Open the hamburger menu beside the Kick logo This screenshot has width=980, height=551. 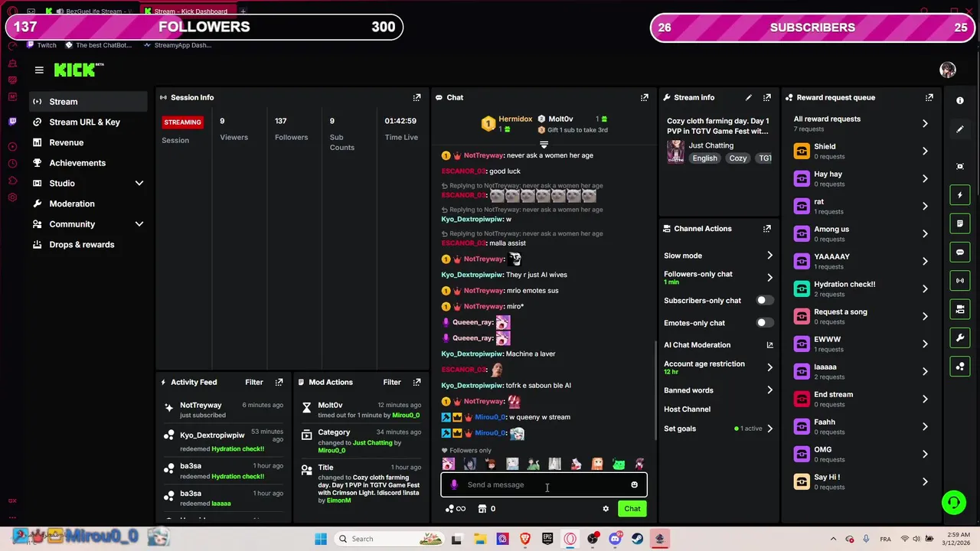point(39,70)
